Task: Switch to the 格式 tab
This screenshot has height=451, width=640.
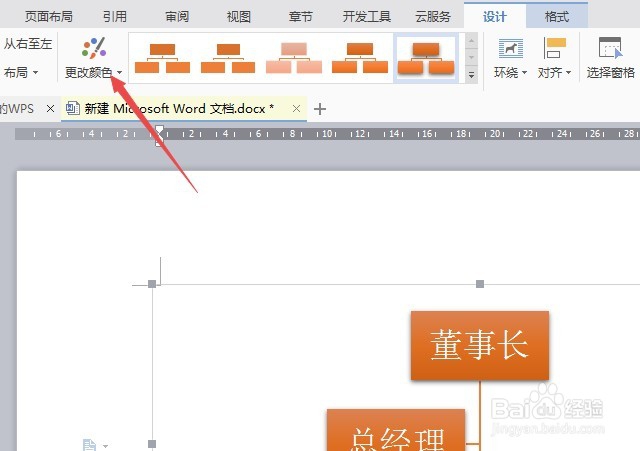Action: point(557,17)
